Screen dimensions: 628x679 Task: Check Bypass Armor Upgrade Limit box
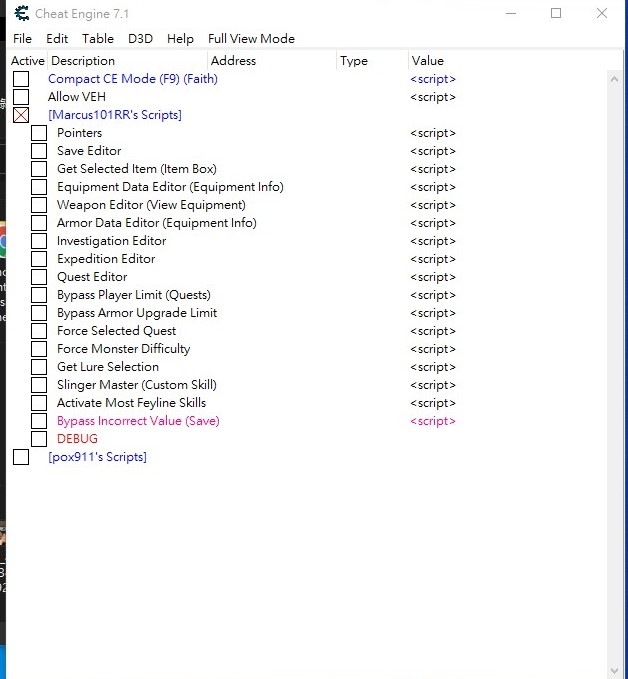[39, 313]
